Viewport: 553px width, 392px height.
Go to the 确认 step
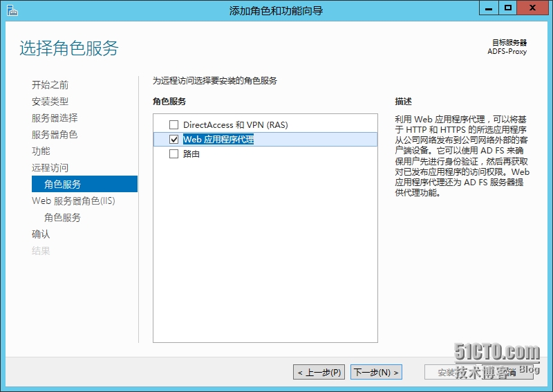tap(41, 234)
